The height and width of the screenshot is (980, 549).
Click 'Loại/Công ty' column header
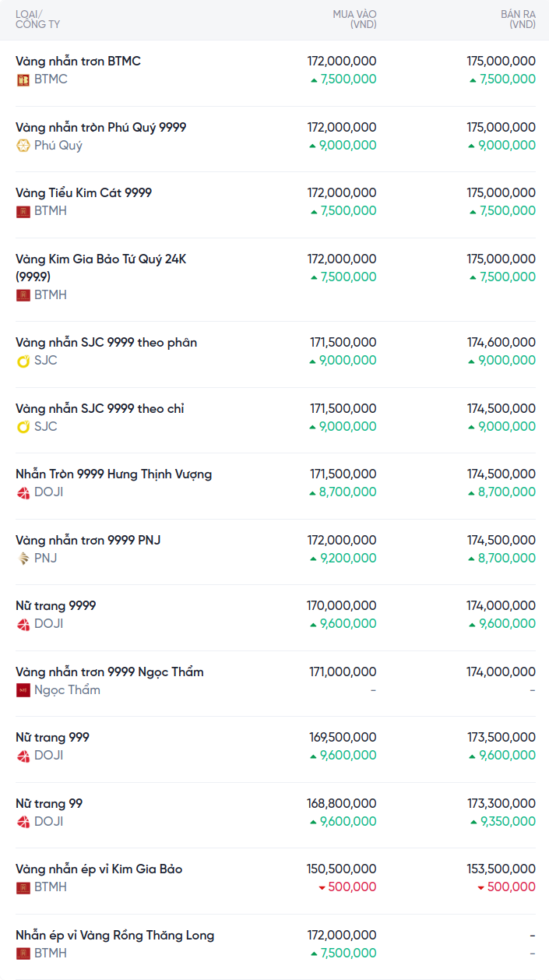(37, 19)
